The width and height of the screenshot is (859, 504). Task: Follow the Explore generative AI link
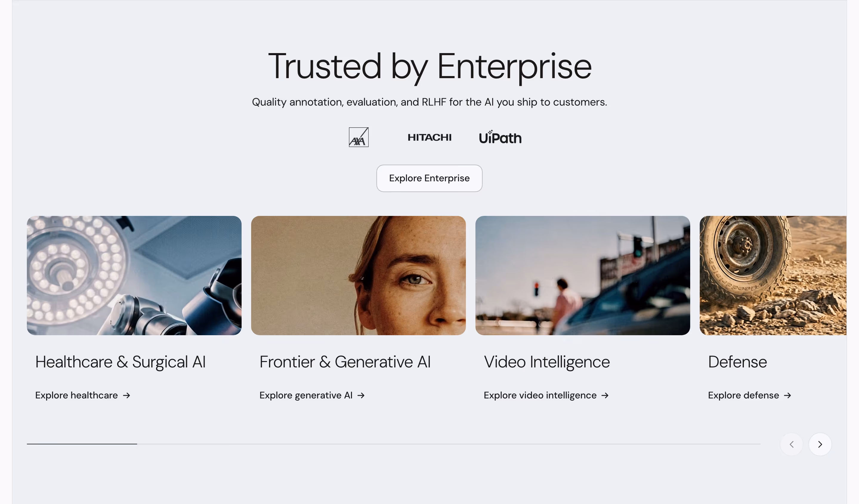click(x=312, y=395)
